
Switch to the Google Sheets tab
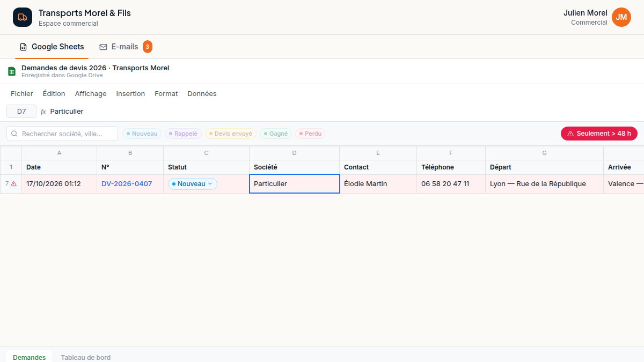pyautogui.click(x=52, y=47)
